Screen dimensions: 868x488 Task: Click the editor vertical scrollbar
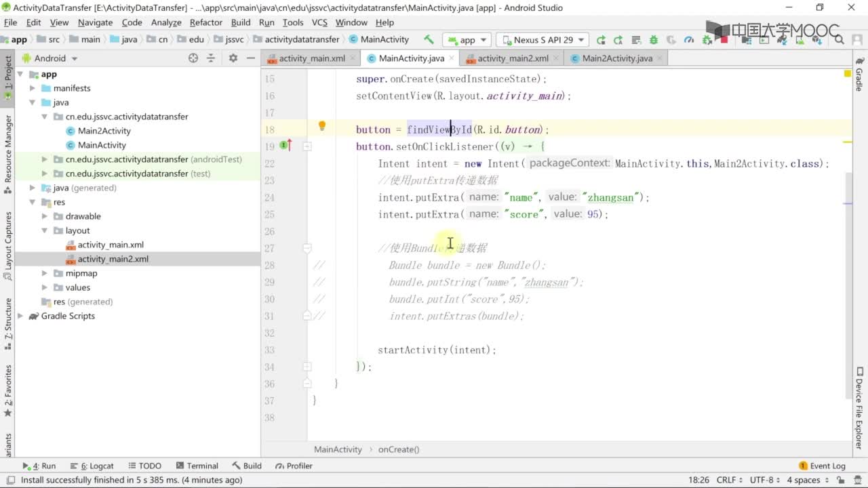(x=848, y=285)
